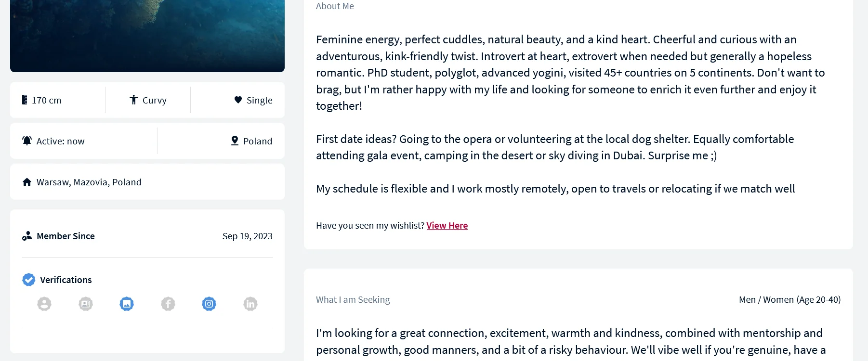Click the height ruler icon beside 170 cm
868x361 pixels.
tap(25, 100)
